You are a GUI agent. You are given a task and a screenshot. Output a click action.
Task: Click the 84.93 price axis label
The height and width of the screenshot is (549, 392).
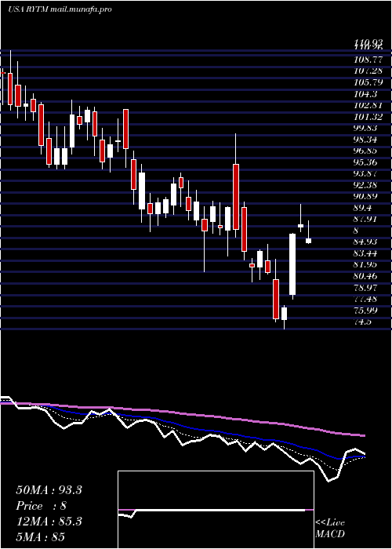[367, 242]
